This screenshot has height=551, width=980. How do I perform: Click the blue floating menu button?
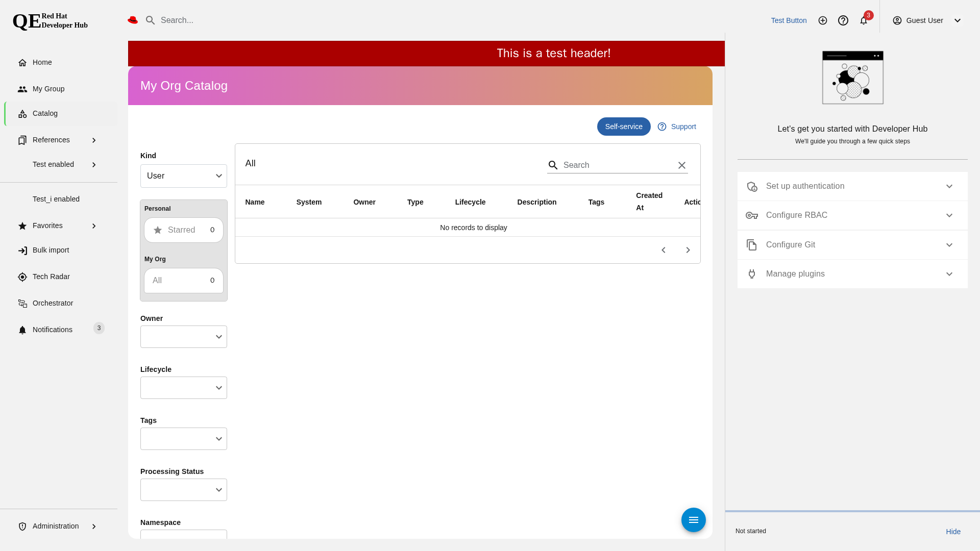tap(693, 520)
